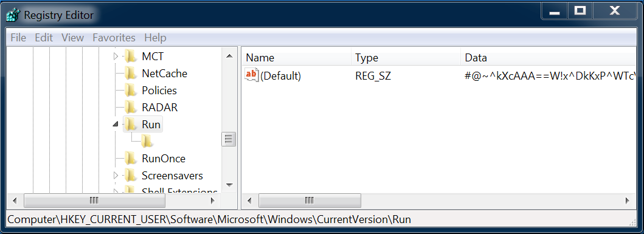Collapse the Run key
Viewport: 644px width, 234px height.
(116, 125)
